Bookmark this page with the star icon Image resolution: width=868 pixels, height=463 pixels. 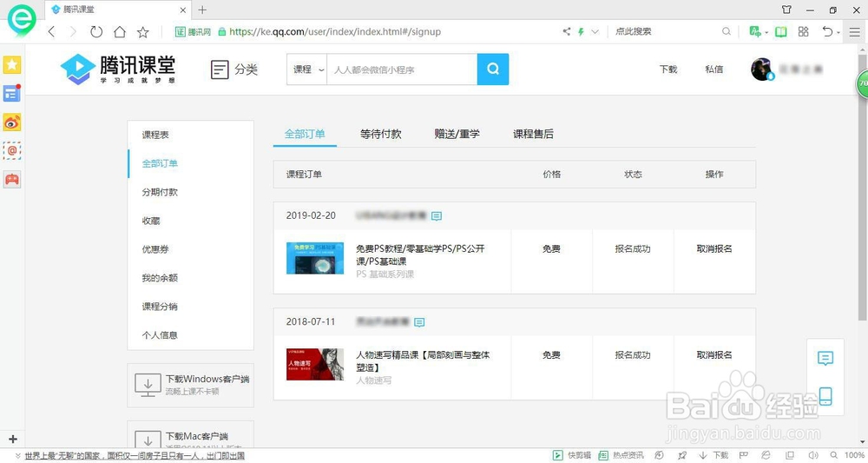pyautogui.click(x=143, y=32)
